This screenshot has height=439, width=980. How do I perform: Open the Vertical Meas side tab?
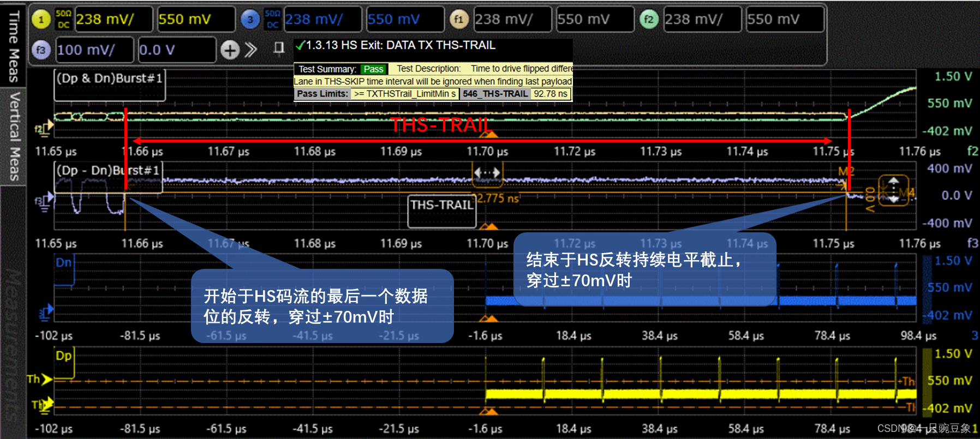(x=13, y=136)
